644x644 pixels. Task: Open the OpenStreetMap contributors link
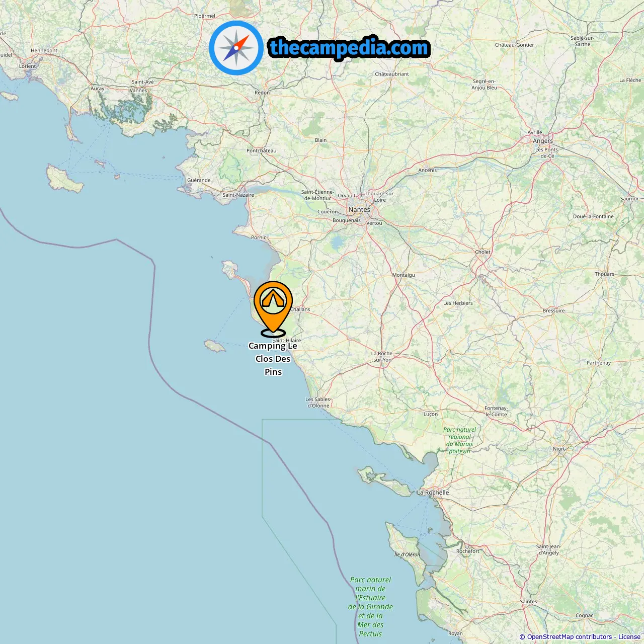tap(570, 636)
